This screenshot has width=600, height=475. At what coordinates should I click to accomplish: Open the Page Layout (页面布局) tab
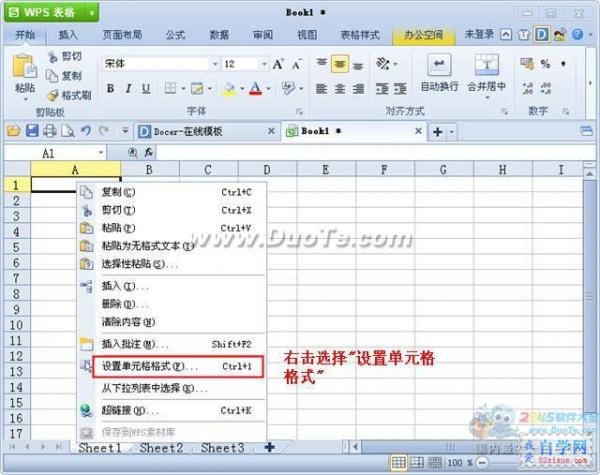click(x=122, y=35)
